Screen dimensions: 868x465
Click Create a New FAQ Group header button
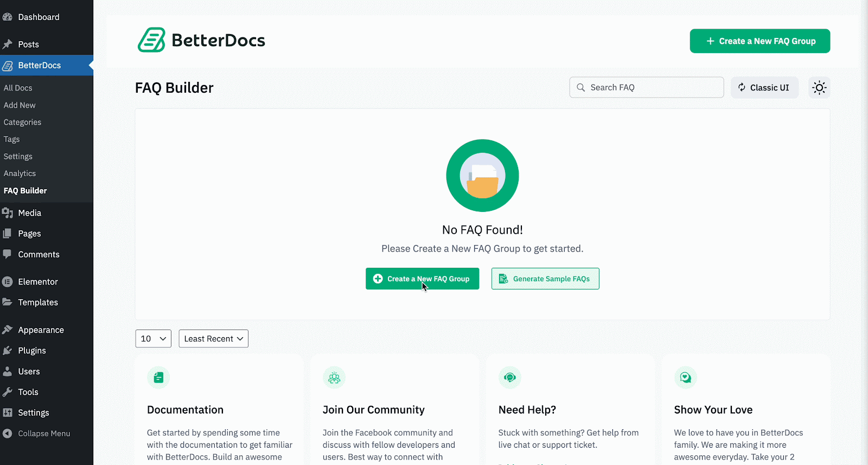pyautogui.click(x=760, y=41)
